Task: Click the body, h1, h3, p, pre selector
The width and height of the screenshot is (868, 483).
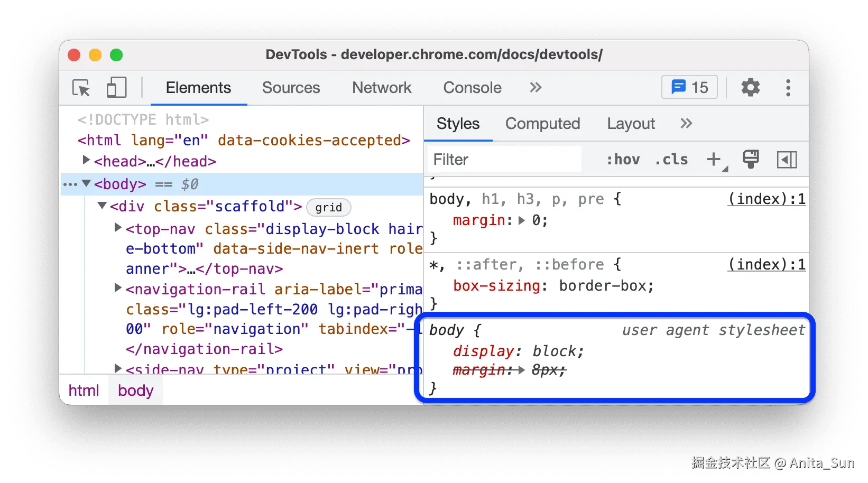Action: click(x=516, y=199)
